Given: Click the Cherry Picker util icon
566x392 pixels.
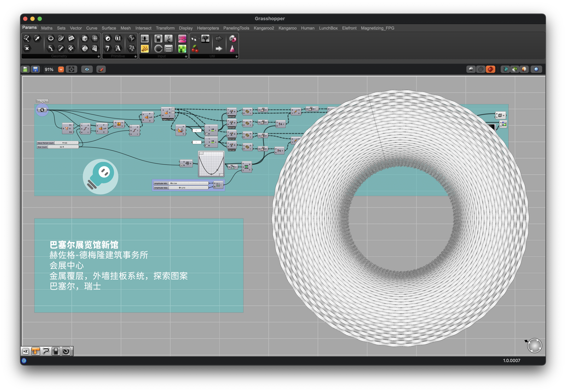Looking at the screenshot, I should click(x=195, y=49).
